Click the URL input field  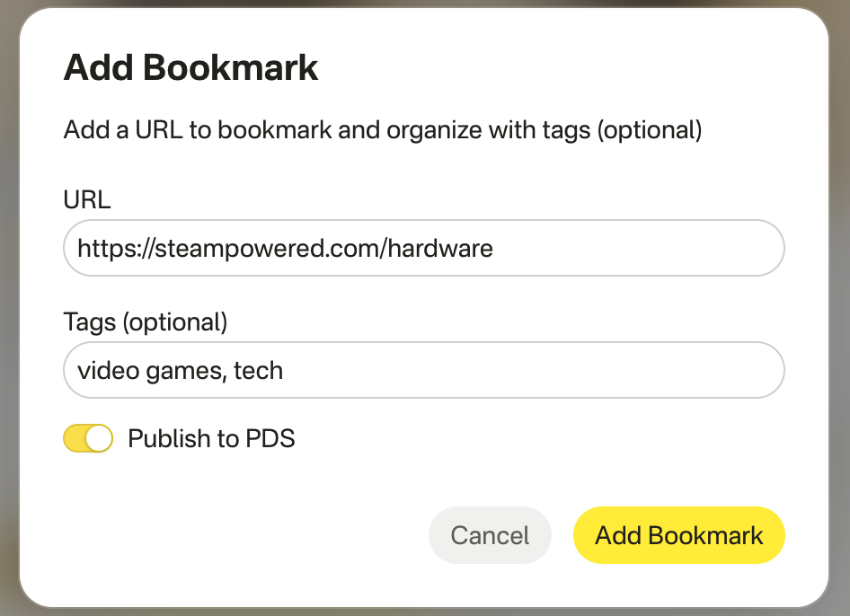click(x=423, y=248)
